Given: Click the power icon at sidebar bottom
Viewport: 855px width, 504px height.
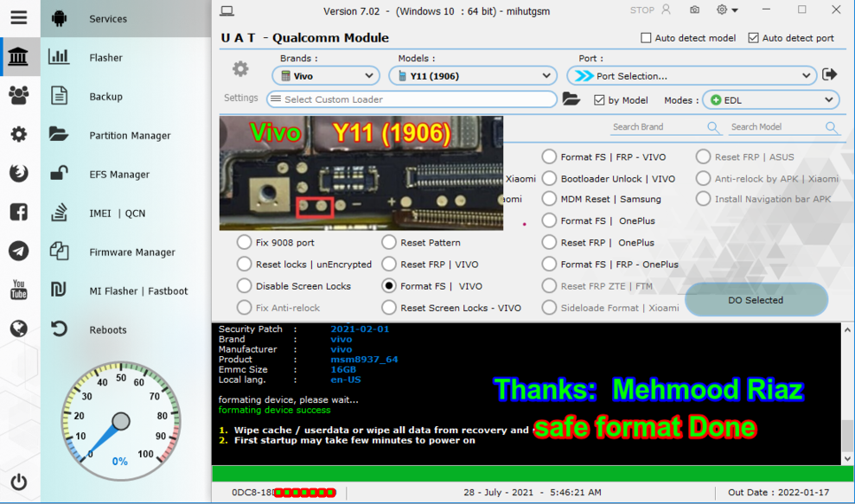Looking at the screenshot, I should click(x=18, y=482).
